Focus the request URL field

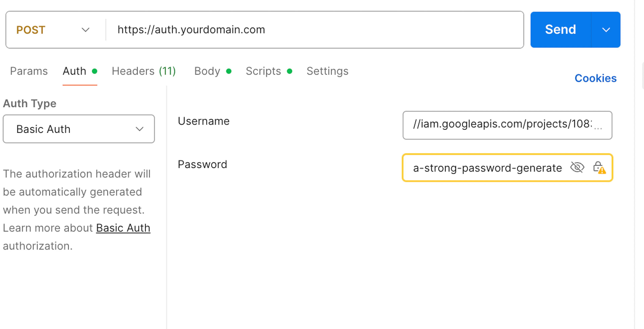pyautogui.click(x=315, y=30)
